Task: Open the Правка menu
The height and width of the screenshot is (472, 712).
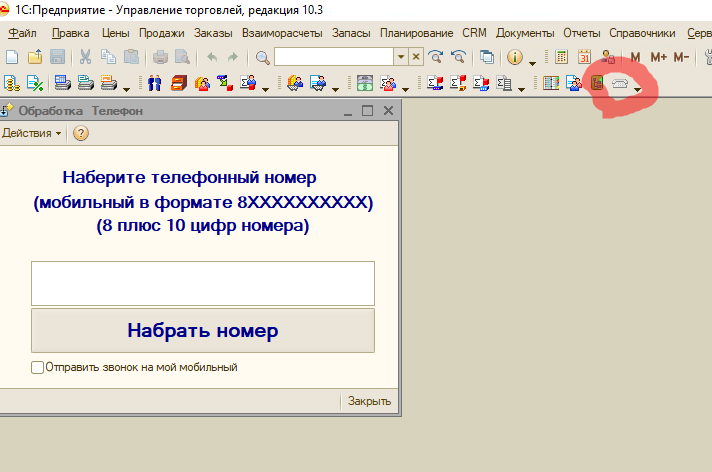Action: click(70, 33)
